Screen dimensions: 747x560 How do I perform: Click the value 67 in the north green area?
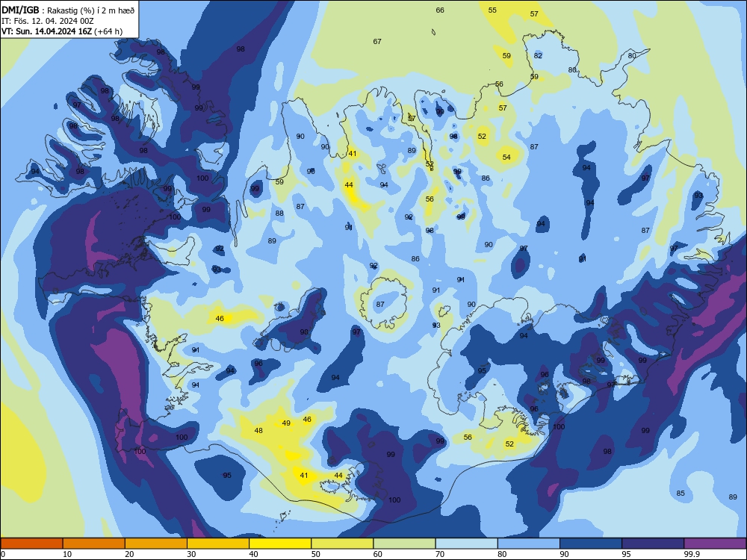377,41
